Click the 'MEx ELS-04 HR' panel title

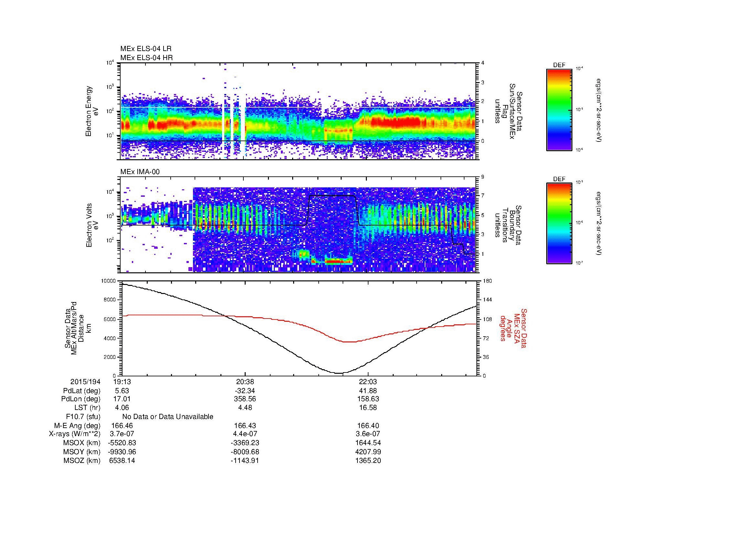(x=146, y=58)
